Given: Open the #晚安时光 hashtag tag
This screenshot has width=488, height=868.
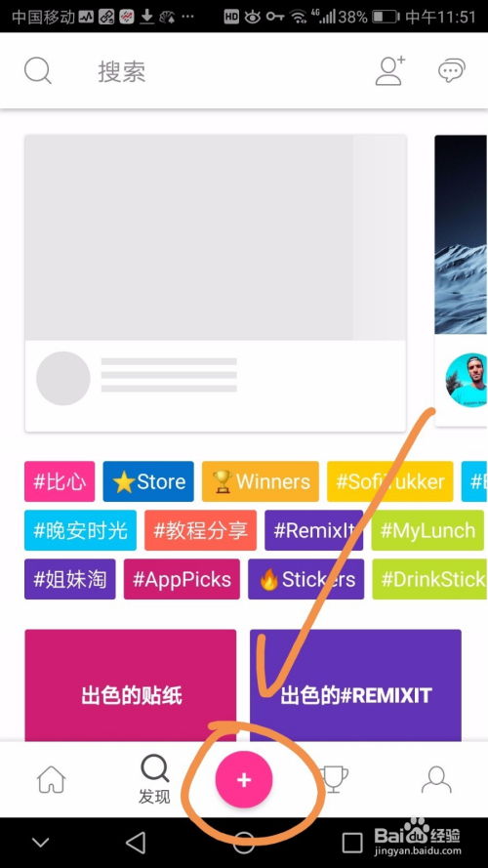Looking at the screenshot, I should tap(80, 530).
